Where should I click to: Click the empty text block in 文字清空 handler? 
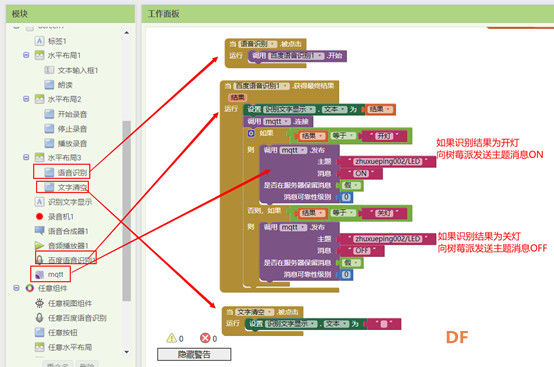(384, 324)
